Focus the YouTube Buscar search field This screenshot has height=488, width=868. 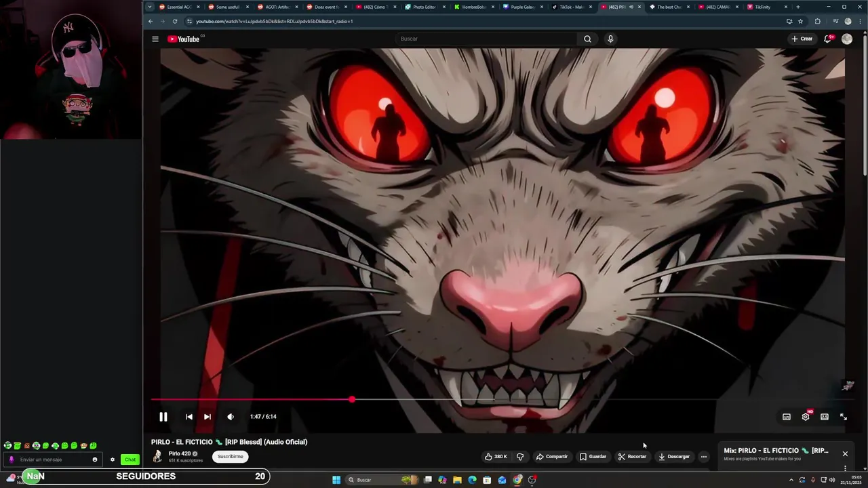click(485, 39)
